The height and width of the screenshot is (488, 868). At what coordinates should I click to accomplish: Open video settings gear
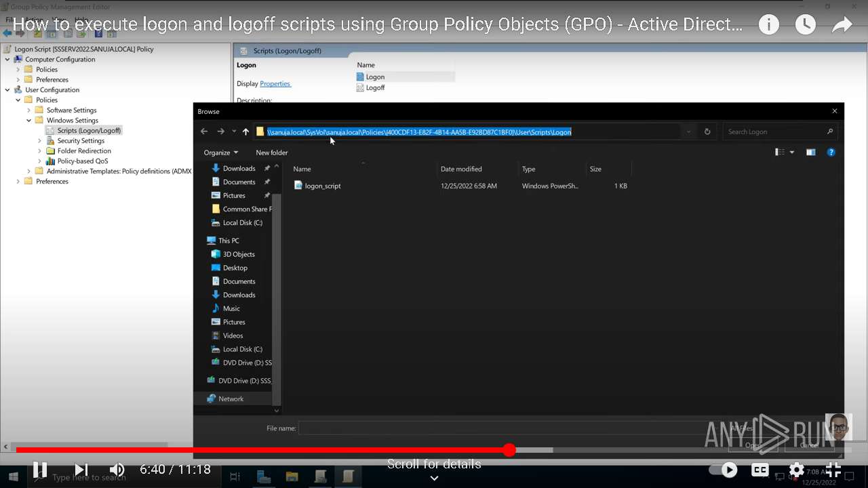(797, 469)
